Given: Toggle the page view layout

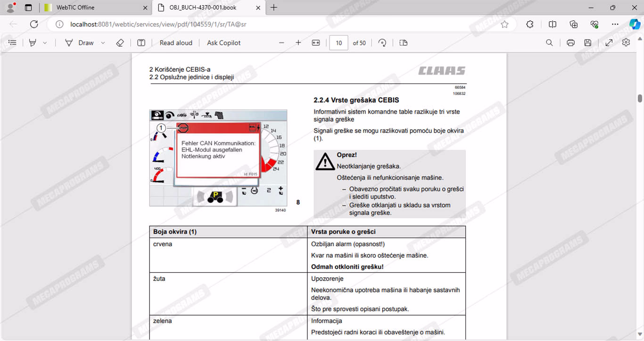Looking at the screenshot, I should (403, 42).
